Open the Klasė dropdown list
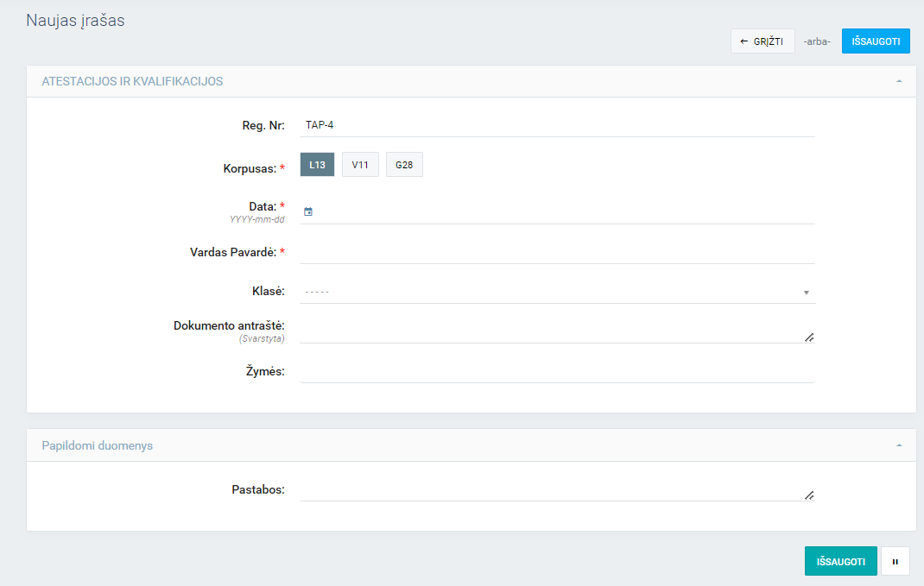The width and height of the screenshot is (924, 586). (x=557, y=292)
